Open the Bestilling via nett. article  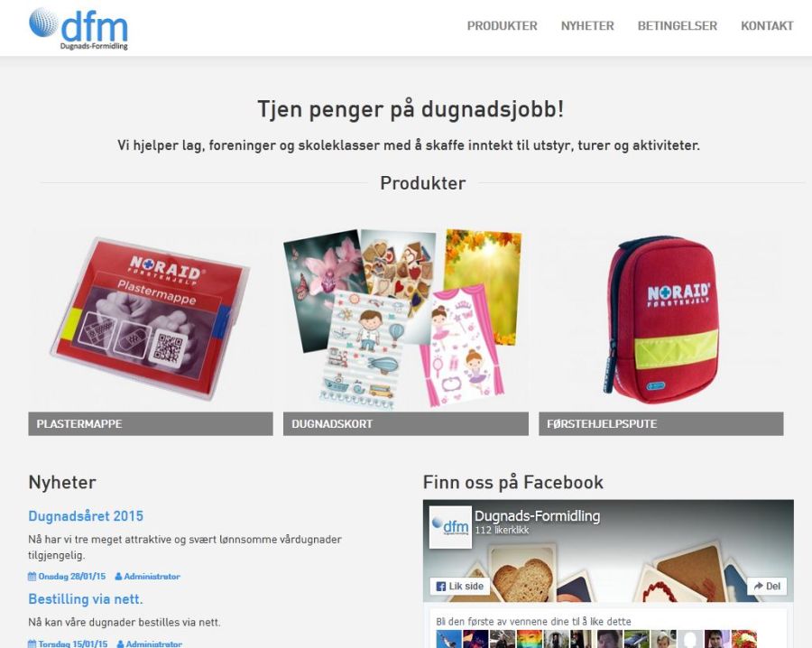coord(86,598)
